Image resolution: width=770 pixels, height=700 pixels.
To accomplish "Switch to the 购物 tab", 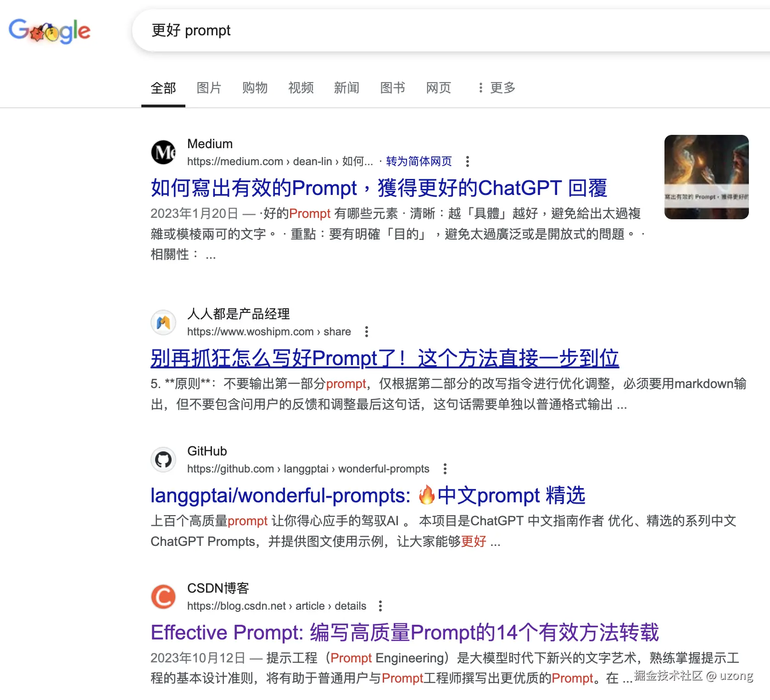I will tap(255, 88).
